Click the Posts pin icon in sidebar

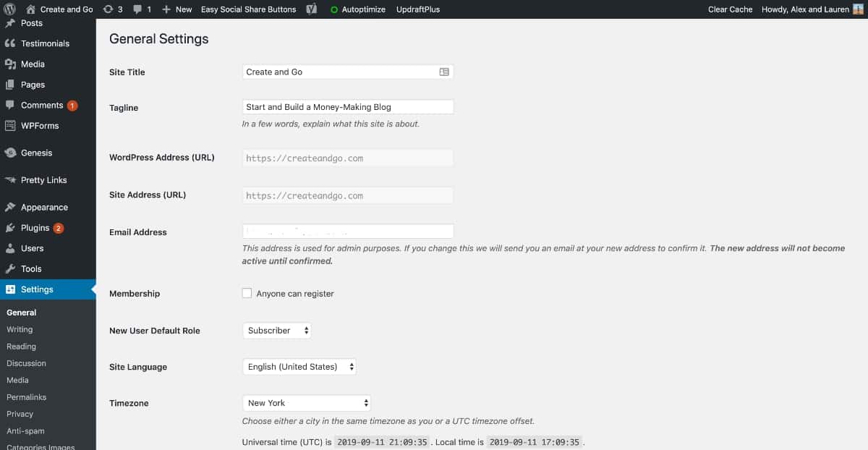(x=10, y=23)
